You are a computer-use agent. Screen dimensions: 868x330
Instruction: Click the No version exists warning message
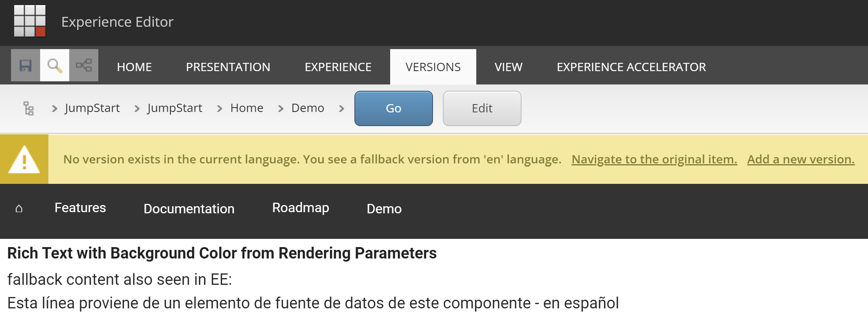point(312,159)
